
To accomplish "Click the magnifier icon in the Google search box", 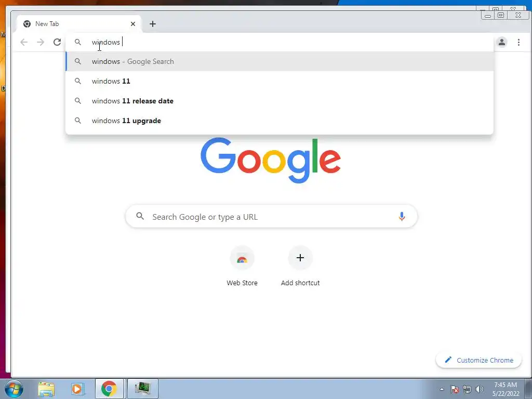I will (x=140, y=216).
